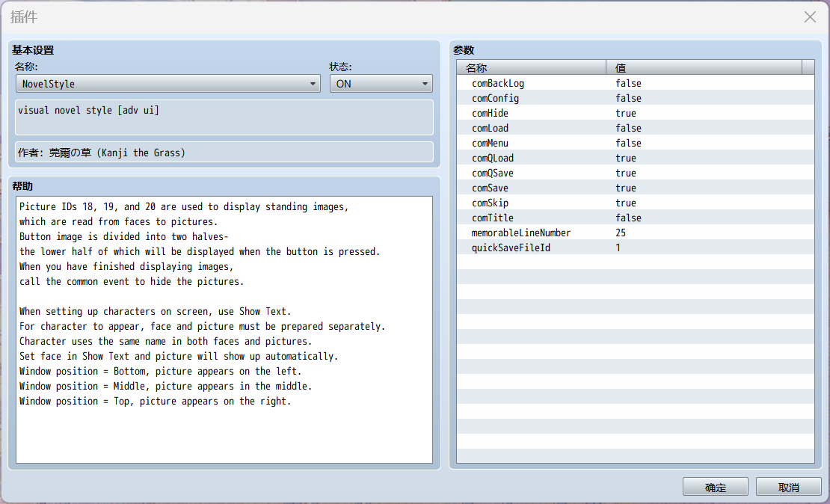This screenshot has width=830, height=504.
Task: Close the 插件 dialog window
Action: 810,17
